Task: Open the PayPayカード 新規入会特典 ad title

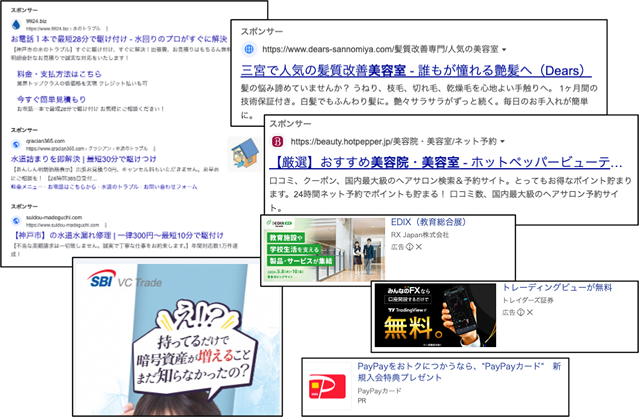Action: tap(459, 372)
